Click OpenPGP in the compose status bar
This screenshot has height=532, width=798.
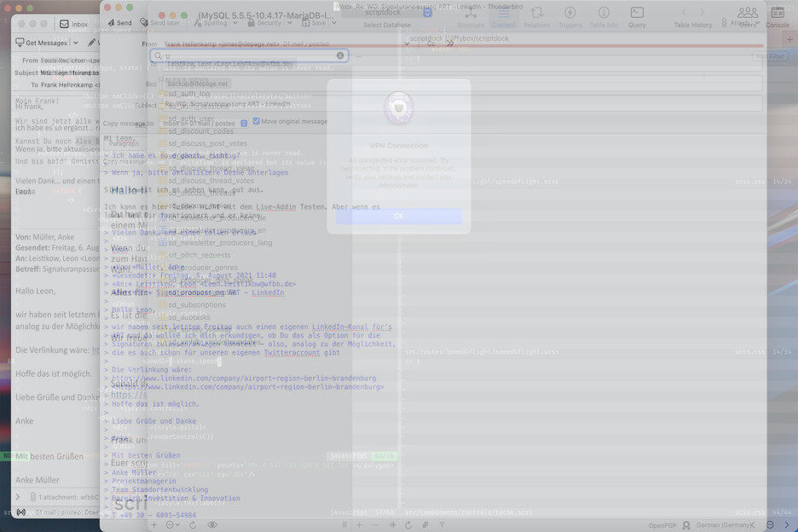pyautogui.click(x=662, y=525)
